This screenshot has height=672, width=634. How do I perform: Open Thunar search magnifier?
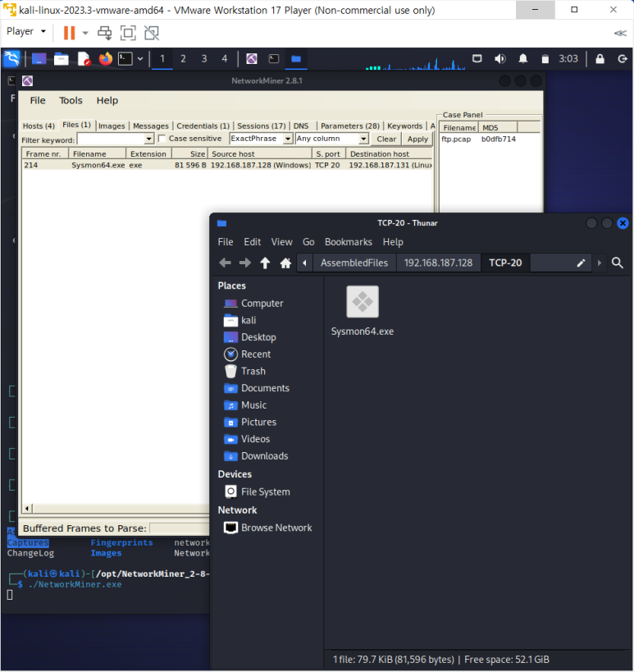pos(618,263)
